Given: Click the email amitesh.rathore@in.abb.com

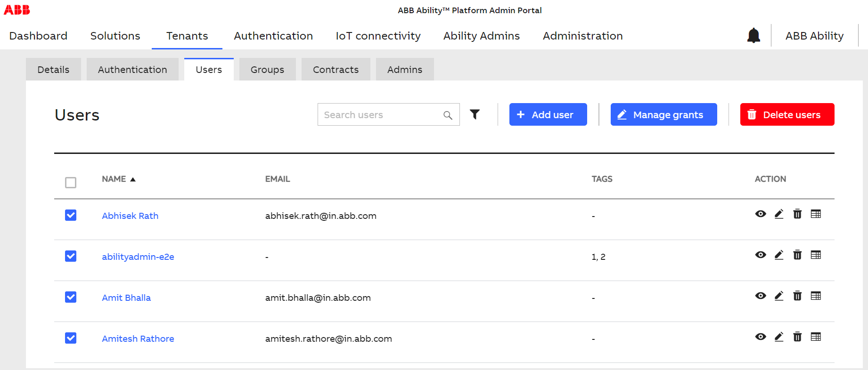Looking at the screenshot, I should 328,338.
